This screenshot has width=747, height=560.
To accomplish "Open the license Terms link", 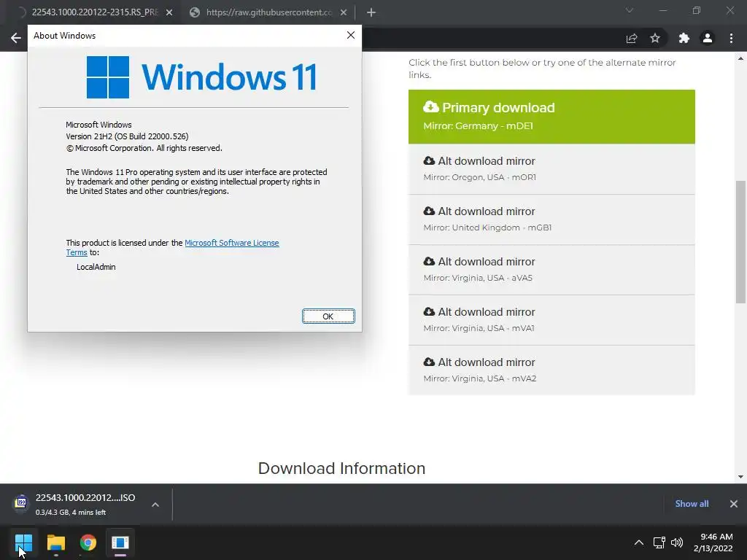I will (x=77, y=252).
